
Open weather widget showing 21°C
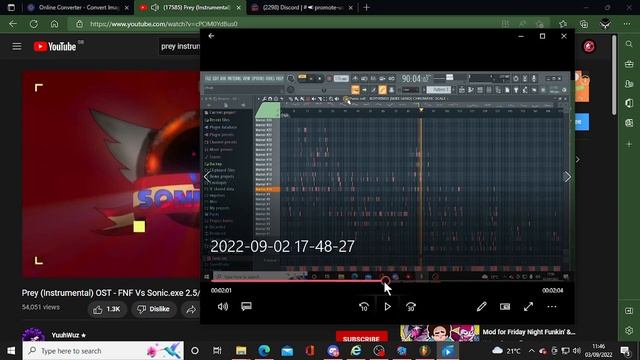(x=506, y=351)
